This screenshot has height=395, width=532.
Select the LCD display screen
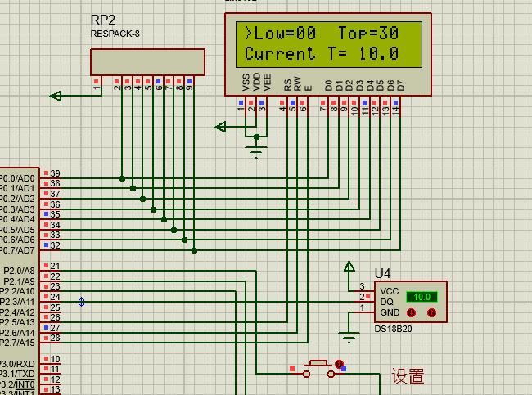click(329, 44)
